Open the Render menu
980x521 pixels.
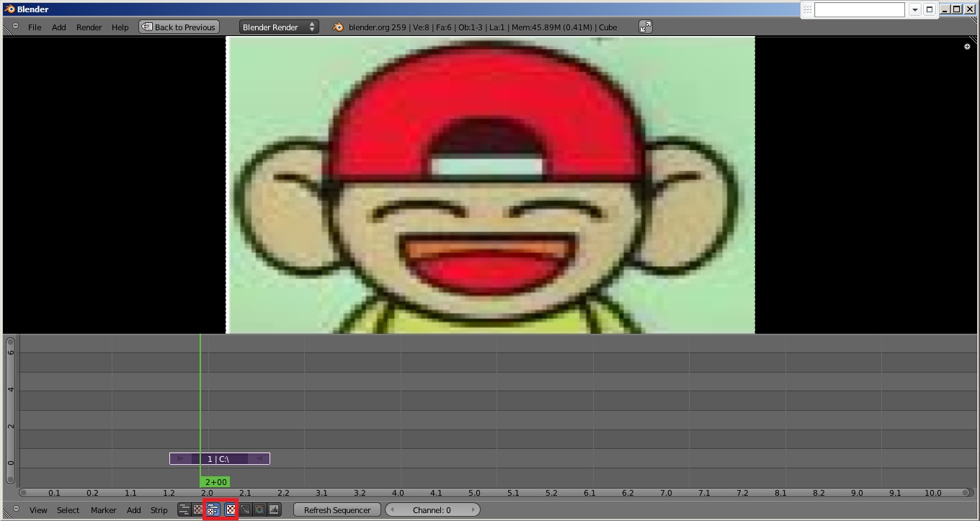pyautogui.click(x=89, y=27)
